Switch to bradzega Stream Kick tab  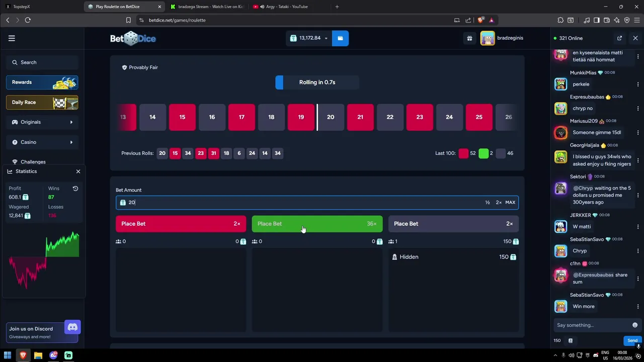(206, 7)
